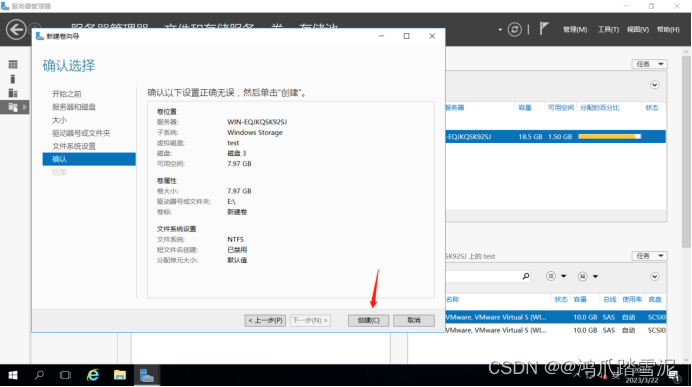Click the disabled 下一步(N) button

[310, 320]
